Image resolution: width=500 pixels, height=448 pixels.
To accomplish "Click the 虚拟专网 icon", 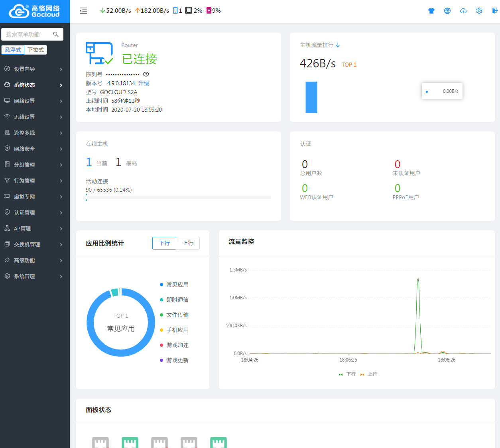I will [7, 196].
